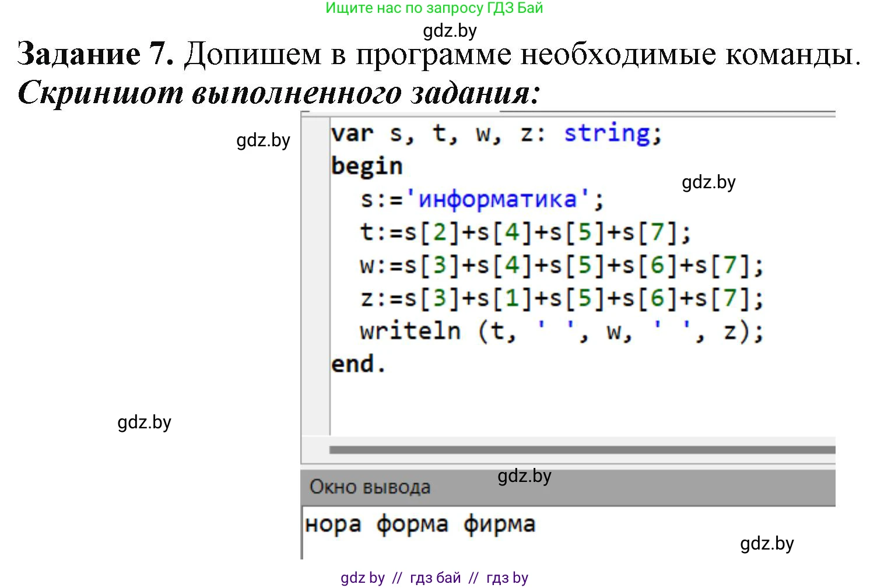Viewport: 870px width, 588px height.
Task: Click the 'Задание 7.' bold heading
Action: coord(96,54)
